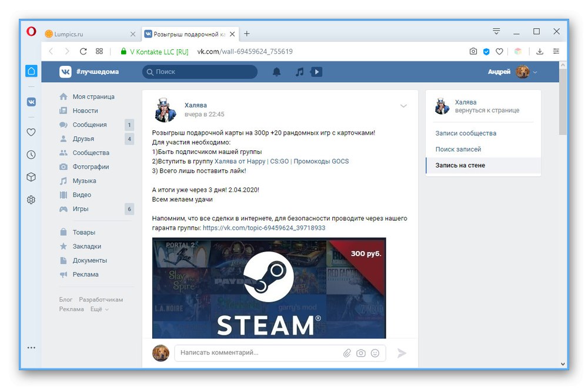588x389 pixels.
Task: Select Запись на стене in right panel
Action: (483, 165)
